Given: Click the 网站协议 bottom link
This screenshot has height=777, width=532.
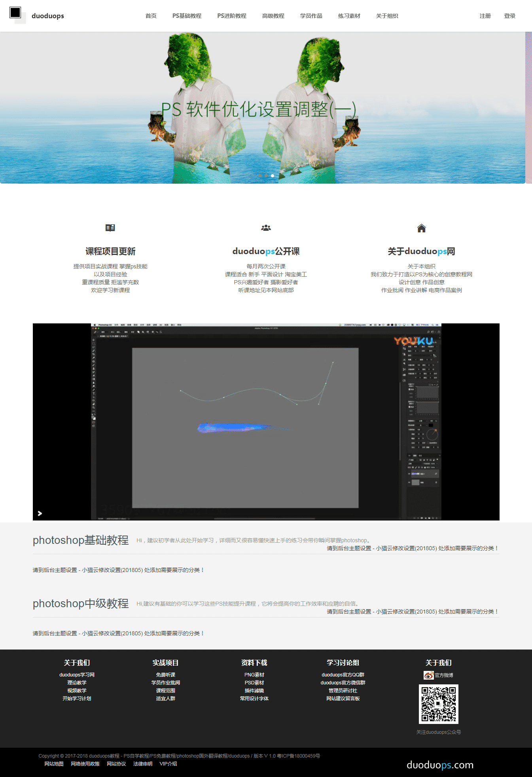Looking at the screenshot, I should 116,764.
